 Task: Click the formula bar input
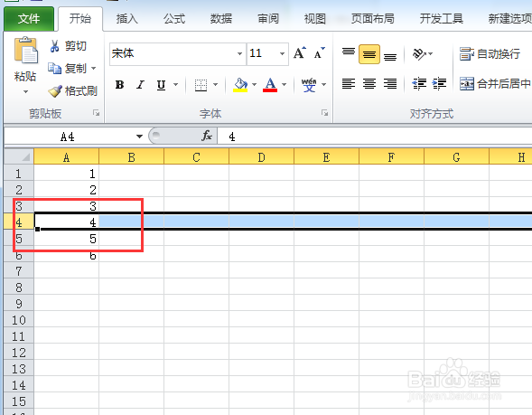coord(375,137)
